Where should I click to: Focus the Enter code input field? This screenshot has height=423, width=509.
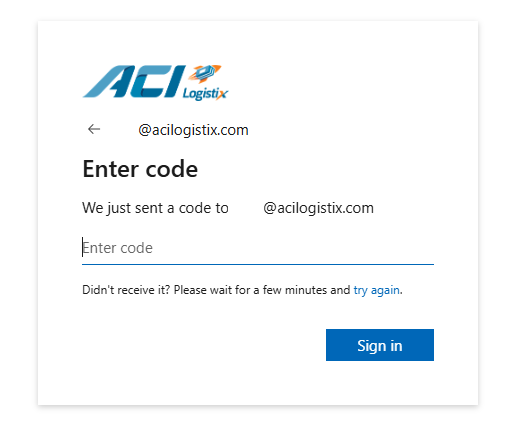(258, 248)
